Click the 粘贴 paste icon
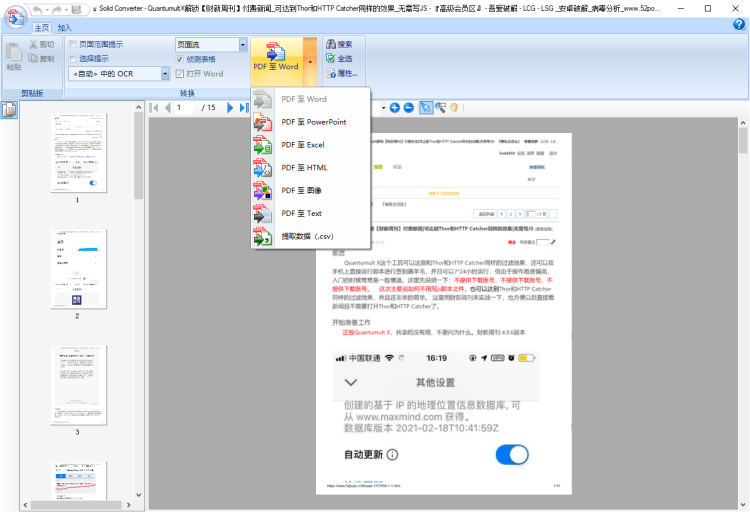 (x=13, y=56)
